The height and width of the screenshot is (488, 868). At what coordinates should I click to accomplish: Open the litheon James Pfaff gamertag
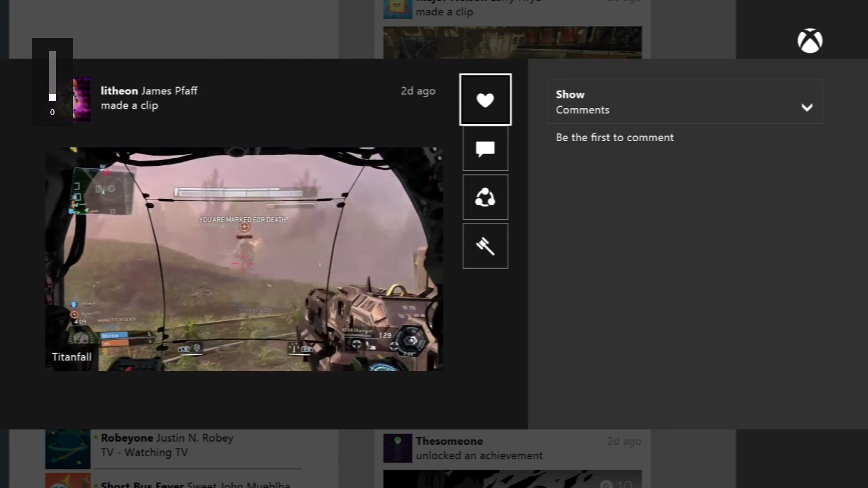tap(149, 91)
